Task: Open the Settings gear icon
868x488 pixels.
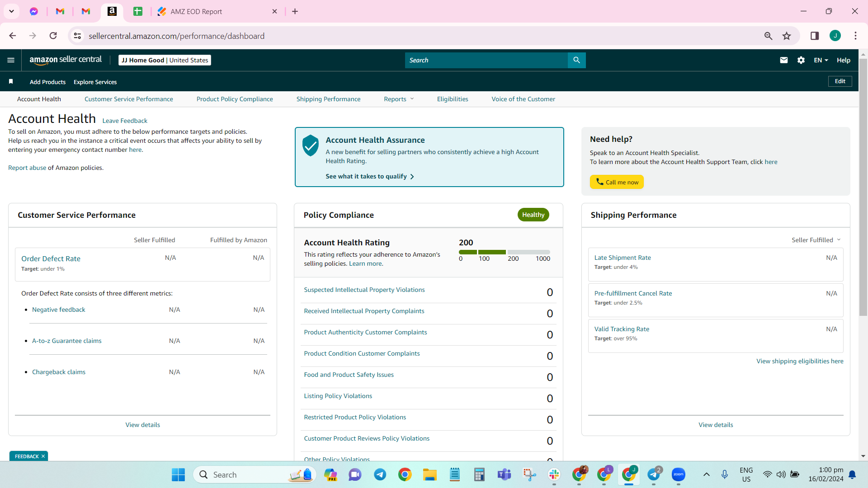Action: (x=801, y=60)
